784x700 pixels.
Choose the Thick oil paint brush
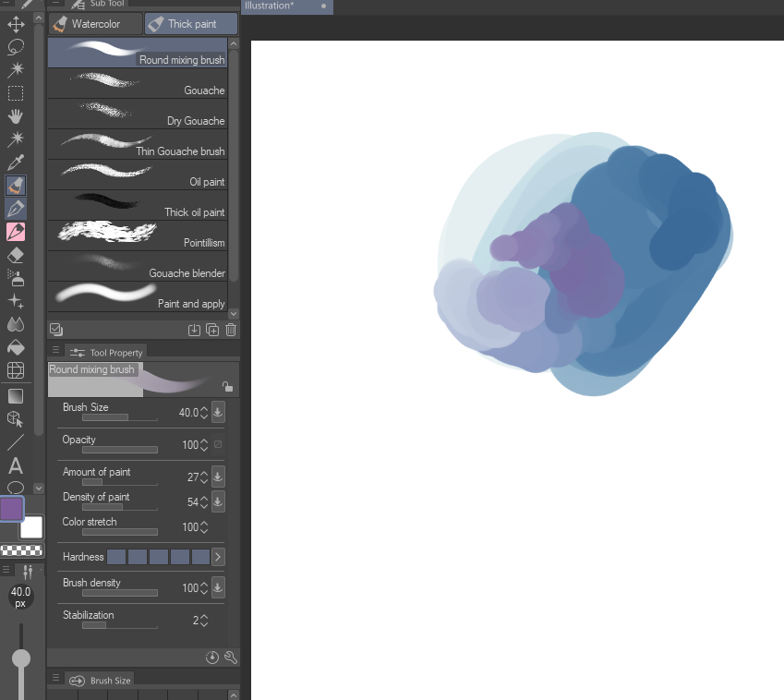(x=138, y=206)
